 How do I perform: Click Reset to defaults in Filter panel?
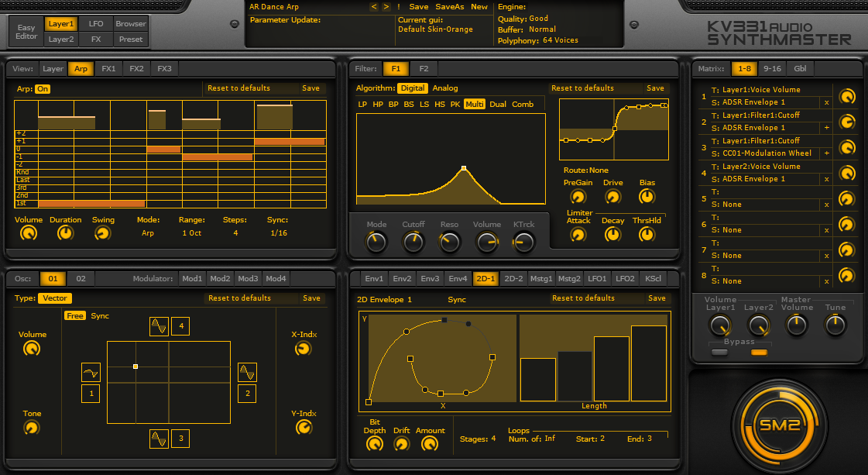[582, 88]
